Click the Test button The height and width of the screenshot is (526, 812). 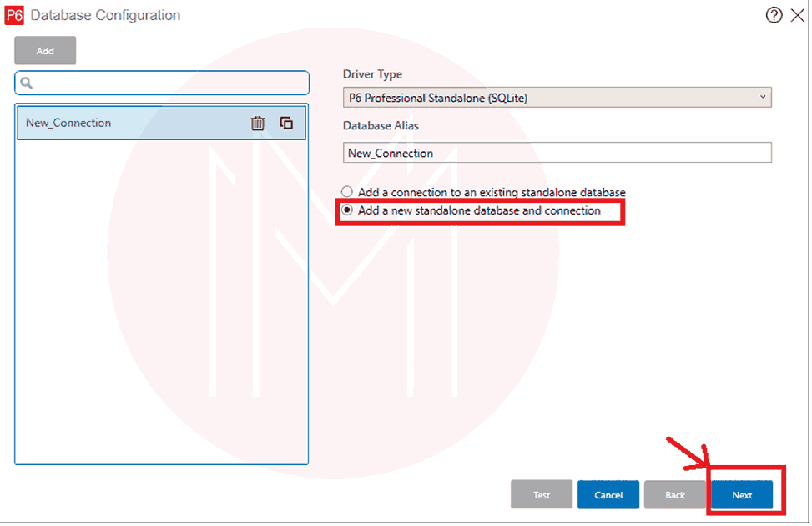click(542, 495)
